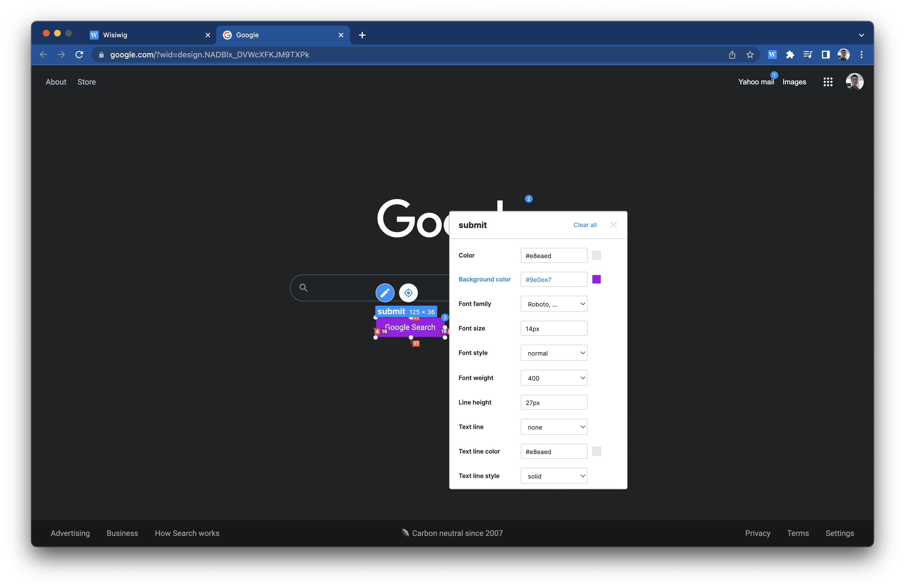Click the Color hex input field
The width and height of the screenshot is (905, 588).
(x=554, y=255)
